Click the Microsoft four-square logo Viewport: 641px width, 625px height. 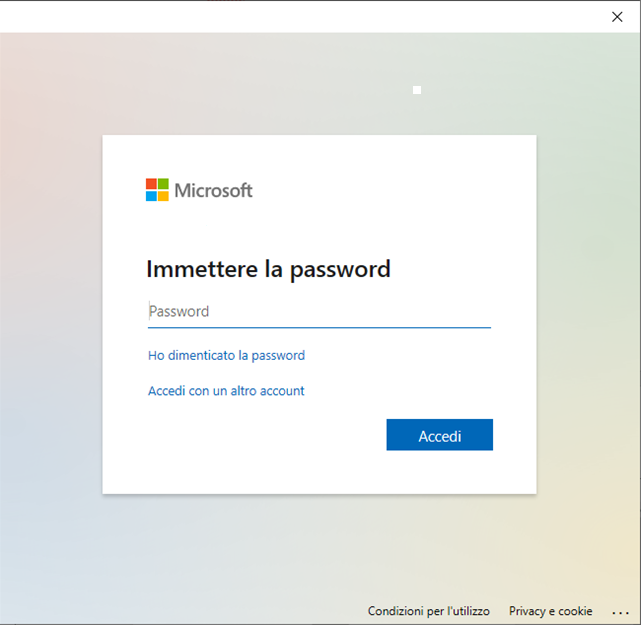click(x=157, y=190)
